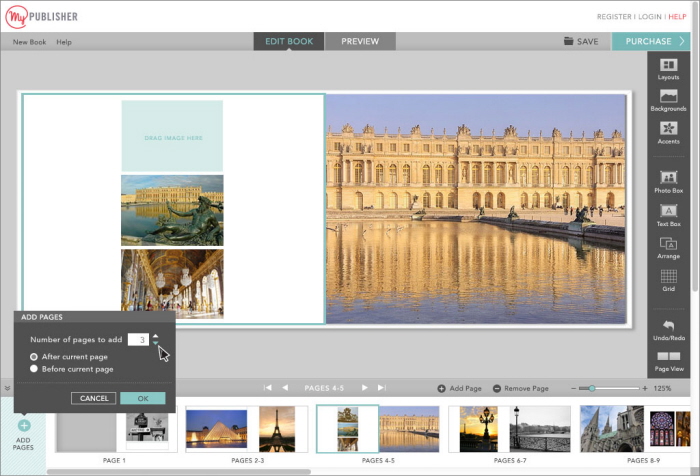Collapse the page strip with the chevron
The height and width of the screenshot is (476, 700).
click(7, 388)
